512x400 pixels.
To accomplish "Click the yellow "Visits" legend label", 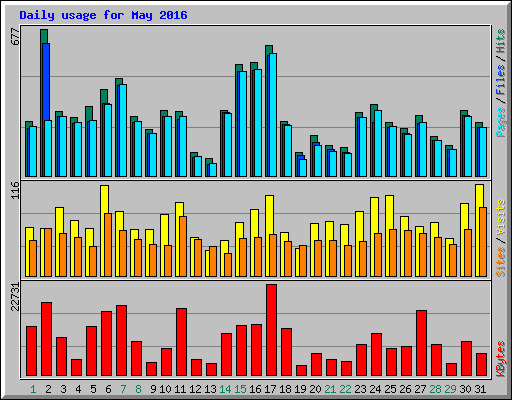I will point(500,218).
